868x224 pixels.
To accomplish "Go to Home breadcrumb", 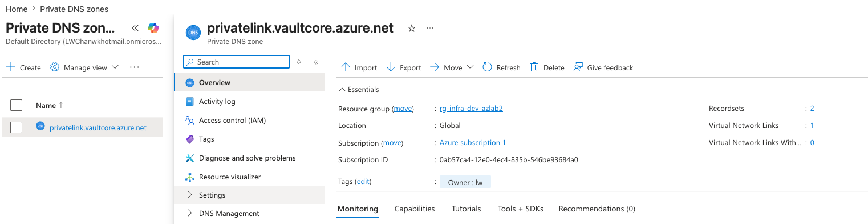I will tap(17, 9).
